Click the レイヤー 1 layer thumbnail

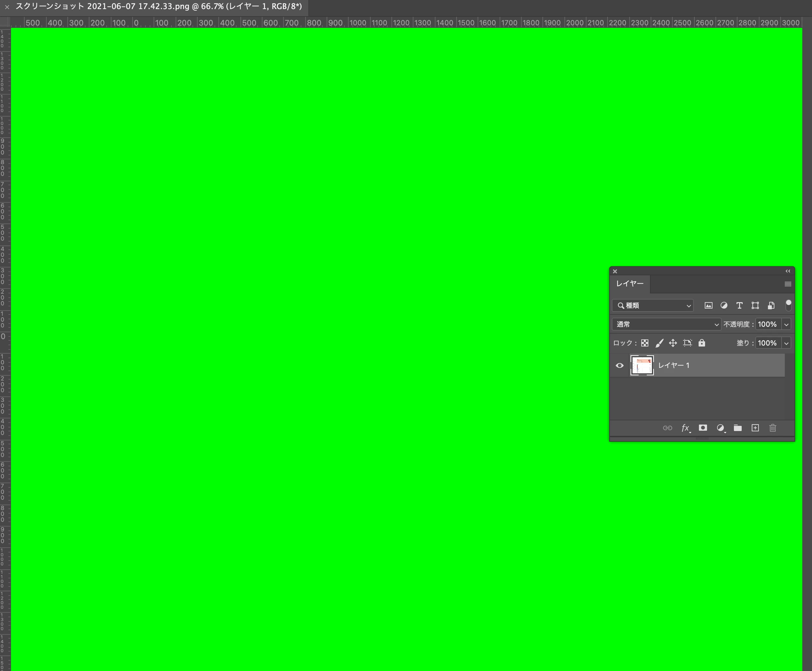(642, 365)
